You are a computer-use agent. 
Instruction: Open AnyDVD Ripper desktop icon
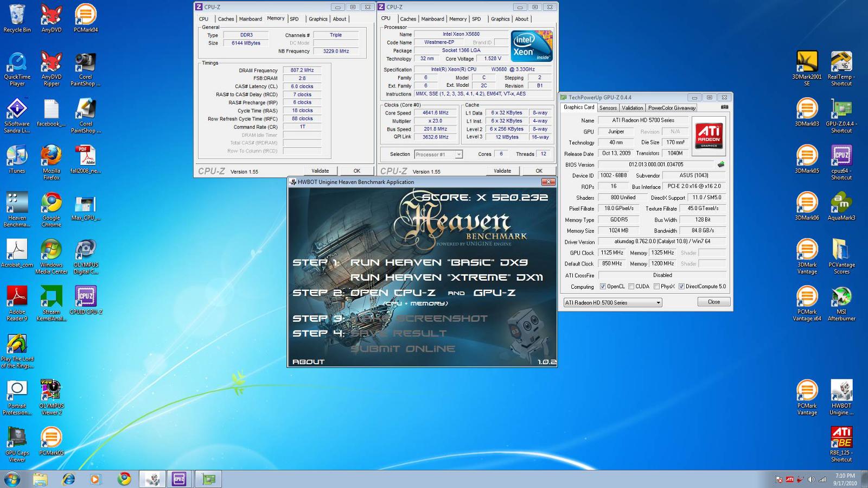click(x=51, y=68)
